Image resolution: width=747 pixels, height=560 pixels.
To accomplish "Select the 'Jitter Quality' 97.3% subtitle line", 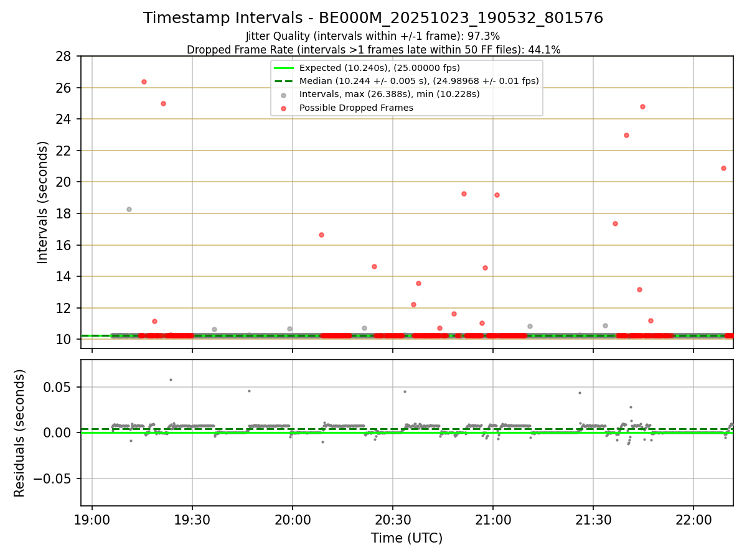I will (373, 37).
